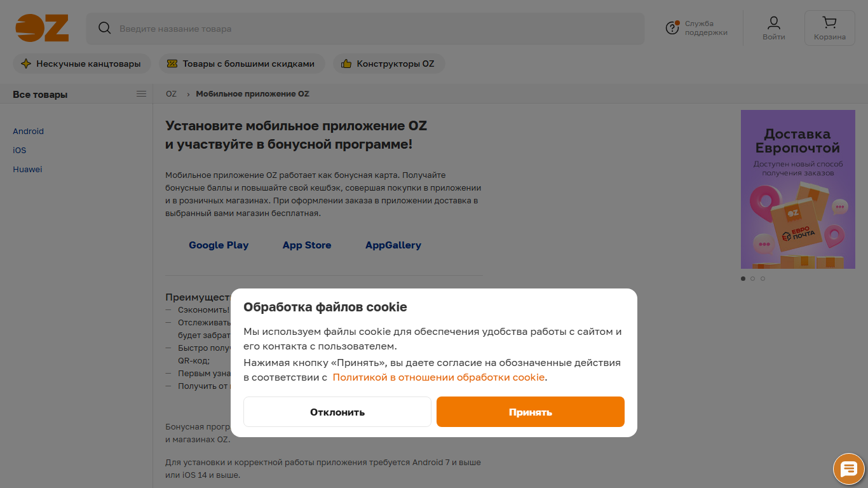Screen dimensions: 868x488
Task: Open the Корзина cart button
Action: [829, 29]
